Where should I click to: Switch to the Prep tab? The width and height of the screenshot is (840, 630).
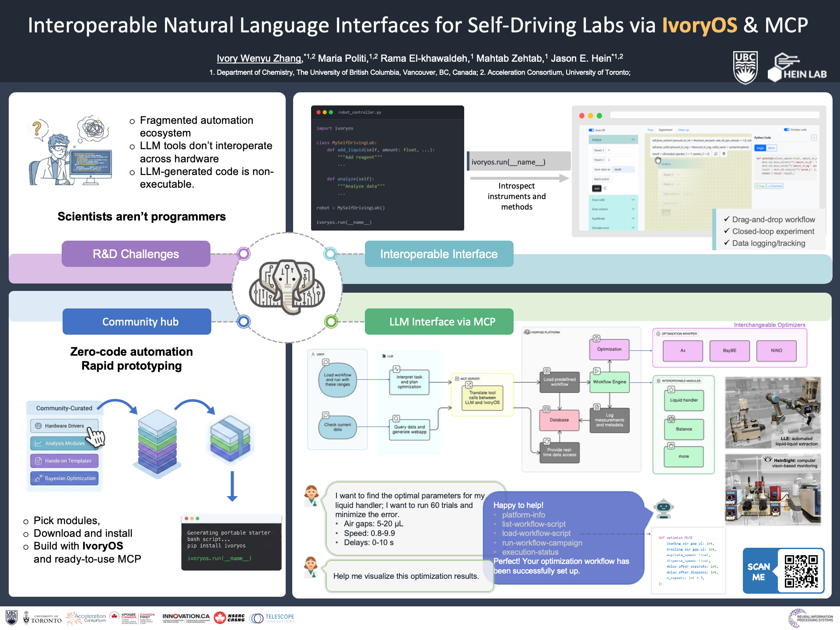650,130
